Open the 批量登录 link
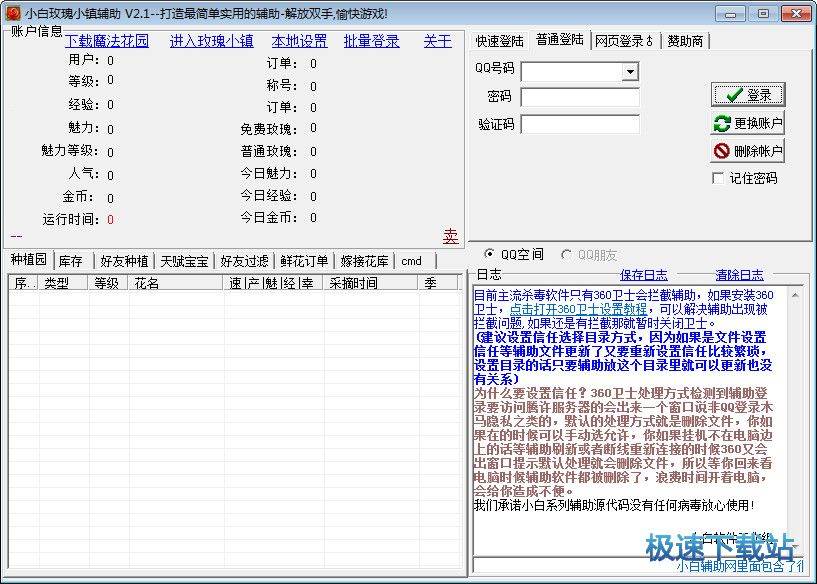The image size is (817, 584). tap(371, 41)
